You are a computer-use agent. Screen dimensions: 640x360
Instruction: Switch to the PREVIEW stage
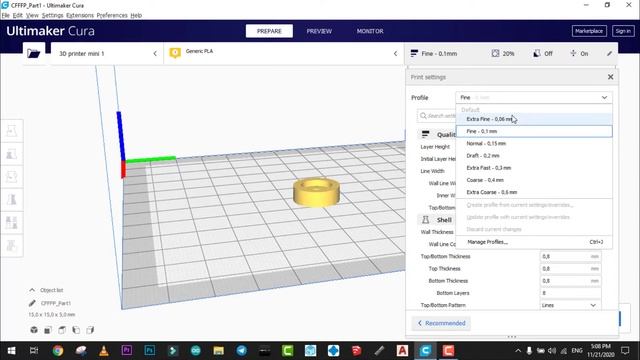click(319, 31)
